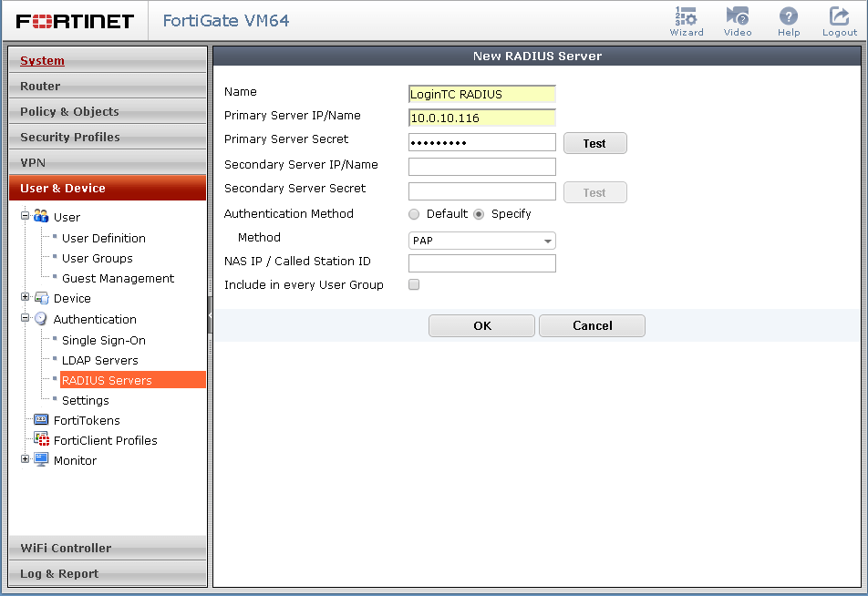Select the Specify authentication method radio
This screenshot has height=596, width=868.
[479, 214]
